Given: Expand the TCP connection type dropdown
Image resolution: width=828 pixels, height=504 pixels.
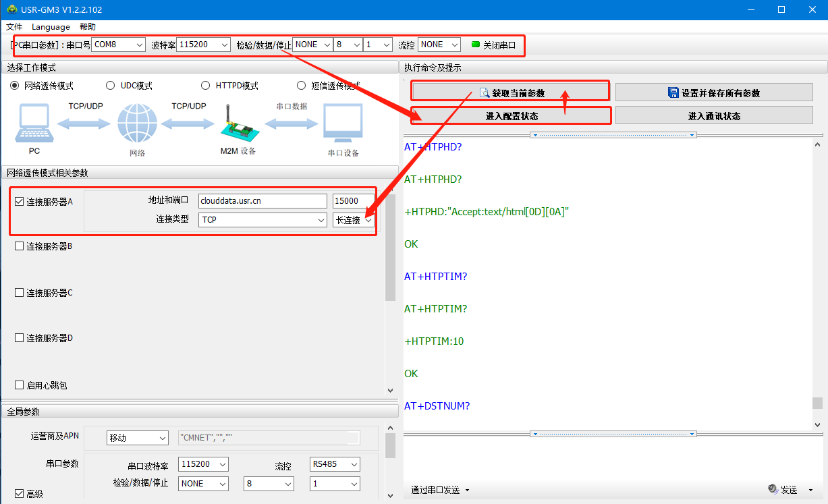Looking at the screenshot, I should tap(263, 220).
